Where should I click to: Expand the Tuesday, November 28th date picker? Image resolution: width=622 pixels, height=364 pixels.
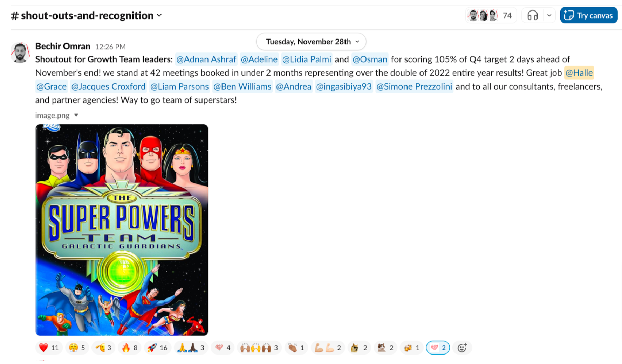point(311,42)
